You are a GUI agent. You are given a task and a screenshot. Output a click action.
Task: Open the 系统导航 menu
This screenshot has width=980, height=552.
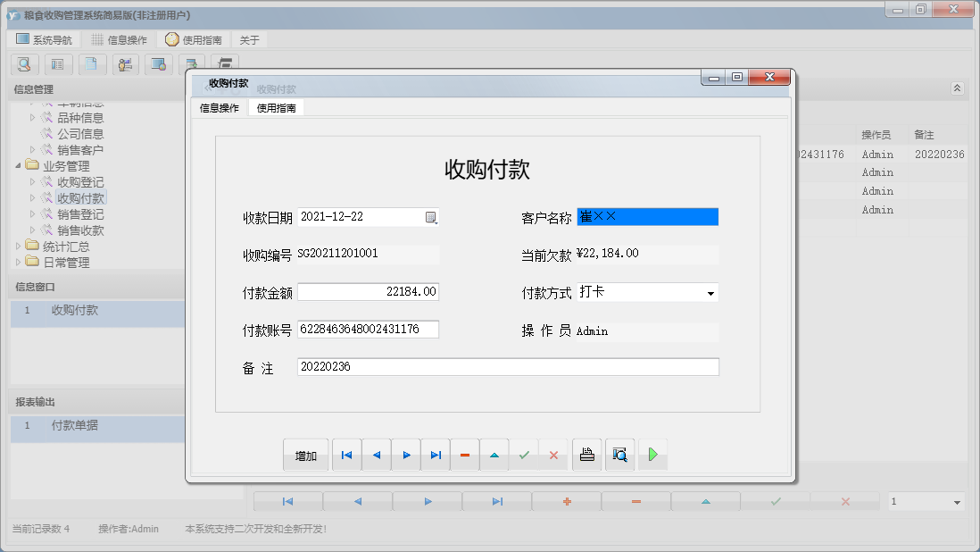pyautogui.click(x=46, y=38)
